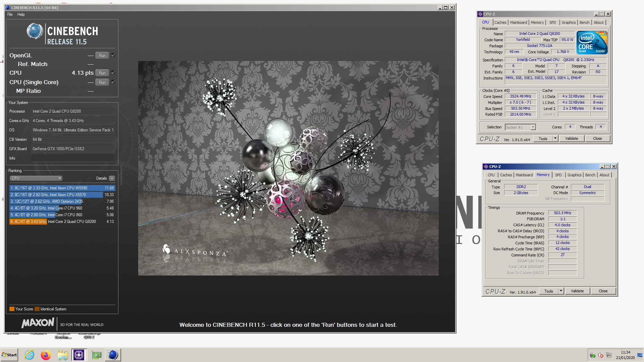The width and height of the screenshot is (644, 362).
Task: Open Caches tab in lower CPU-Z window
Action: point(506,175)
